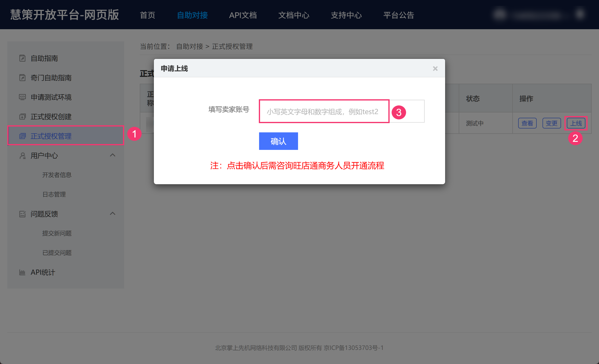
Task: Collapse the 用户中心 section chevron
Action: click(x=112, y=155)
